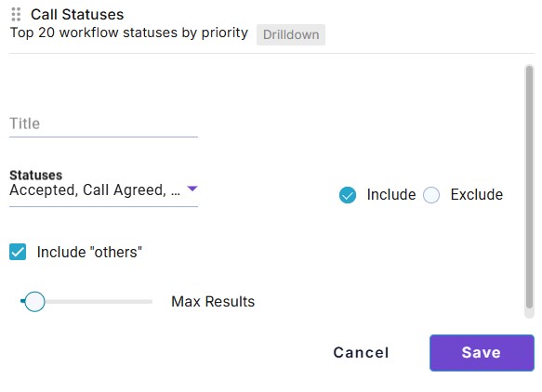Cancel the widget settings dialog
Image resolution: width=542 pixels, height=392 pixels.
point(362,353)
